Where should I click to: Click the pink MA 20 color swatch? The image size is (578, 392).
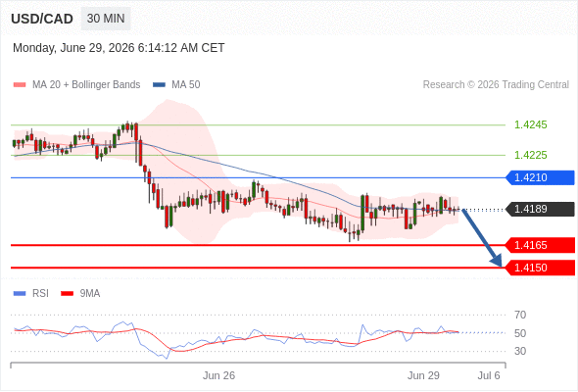[20, 85]
